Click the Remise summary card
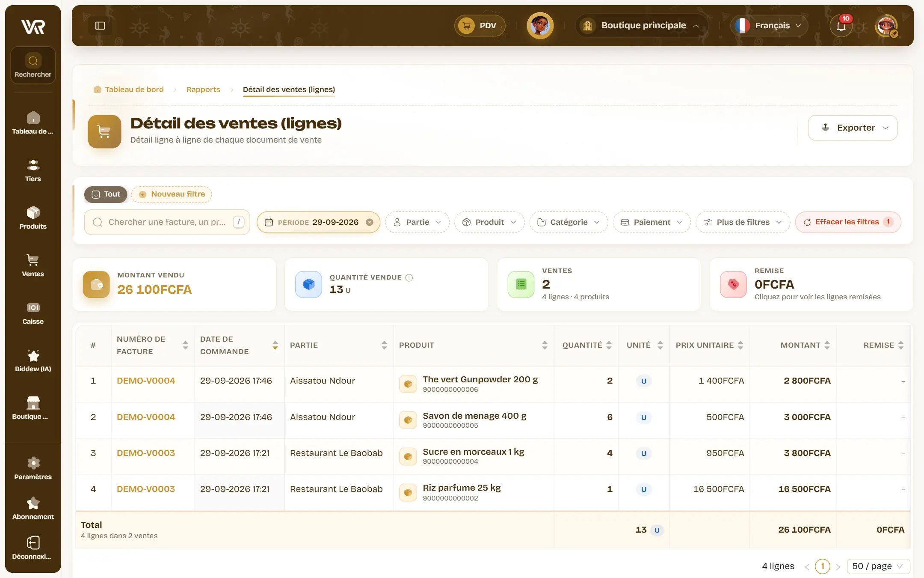 point(811,284)
